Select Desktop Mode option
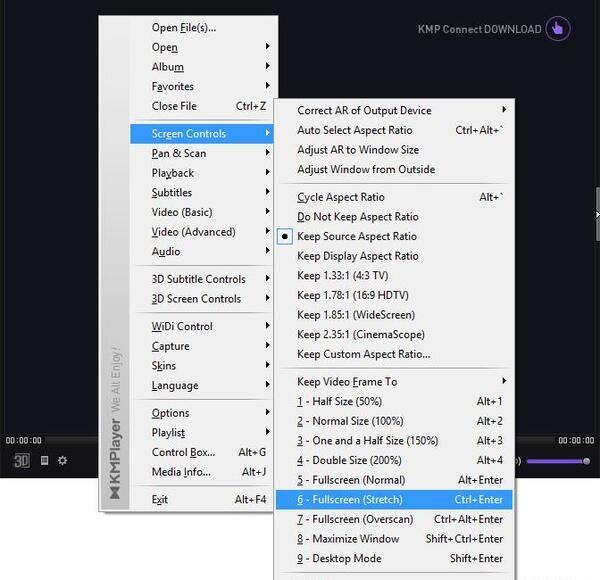The height and width of the screenshot is (580, 600). [x=394, y=559]
